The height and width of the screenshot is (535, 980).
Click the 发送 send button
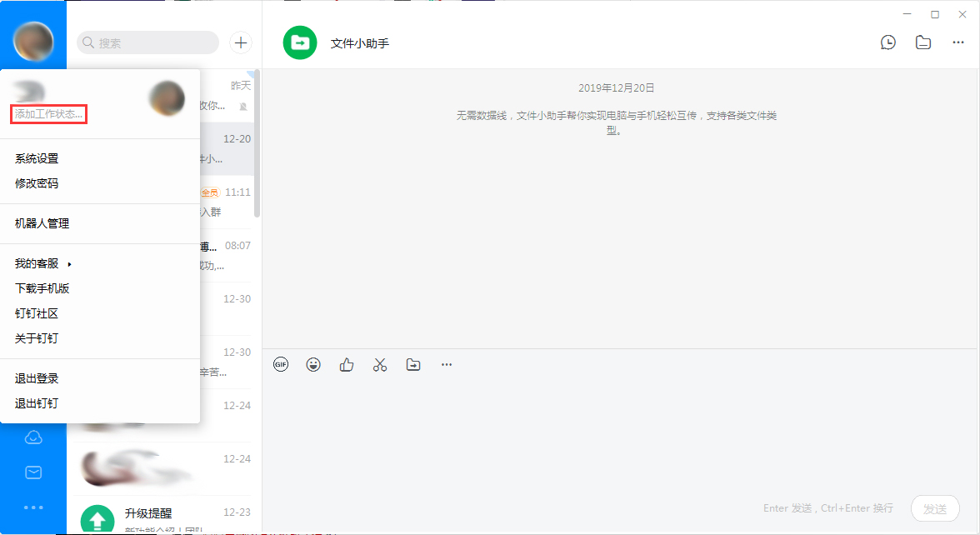935,508
